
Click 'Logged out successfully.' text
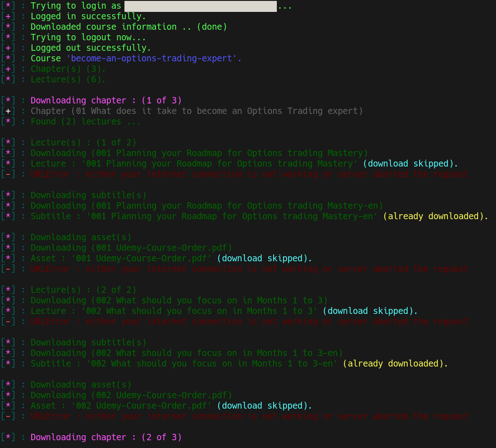pos(91,48)
